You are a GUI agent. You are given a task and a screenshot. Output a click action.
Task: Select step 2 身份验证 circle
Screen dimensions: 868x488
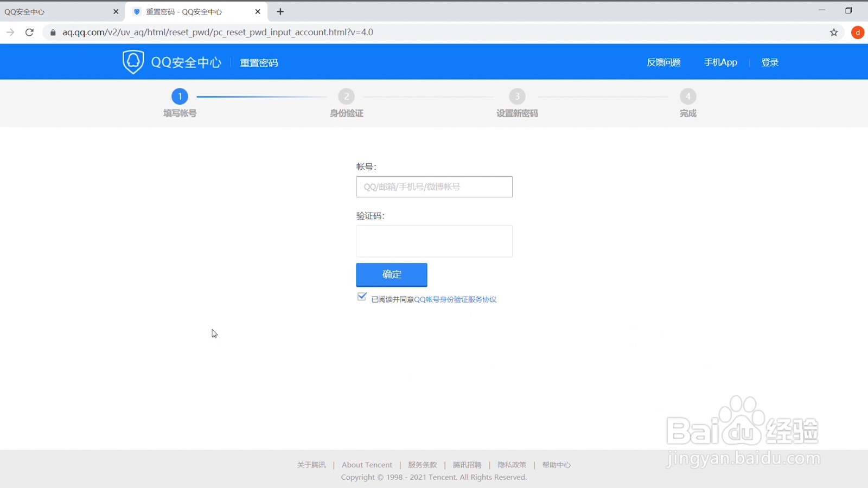(x=346, y=97)
